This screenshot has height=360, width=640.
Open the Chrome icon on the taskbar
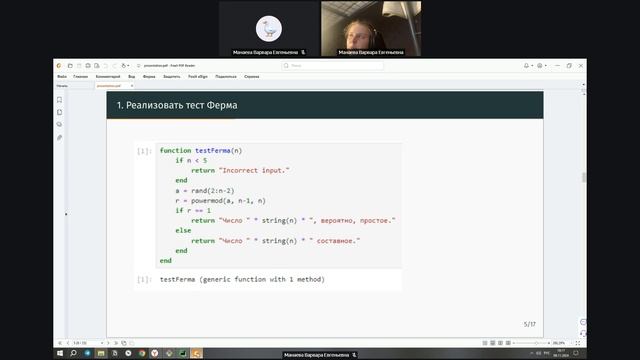142,353
